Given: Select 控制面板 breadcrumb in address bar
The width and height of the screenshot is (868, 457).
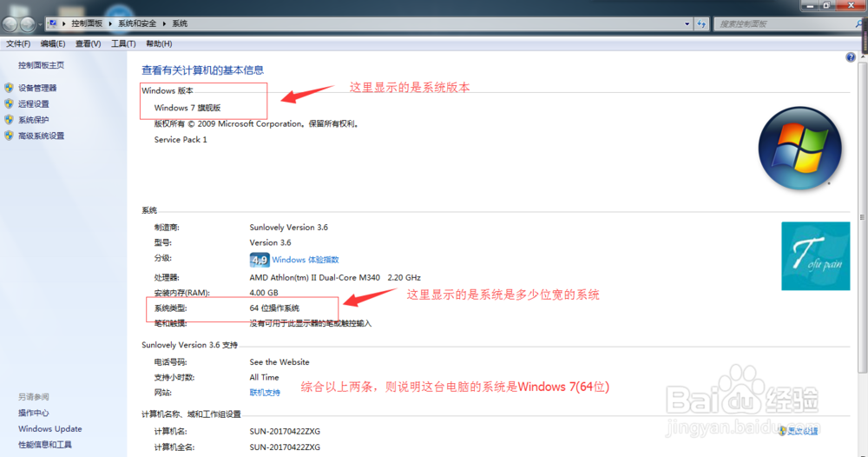Looking at the screenshot, I should (87, 23).
